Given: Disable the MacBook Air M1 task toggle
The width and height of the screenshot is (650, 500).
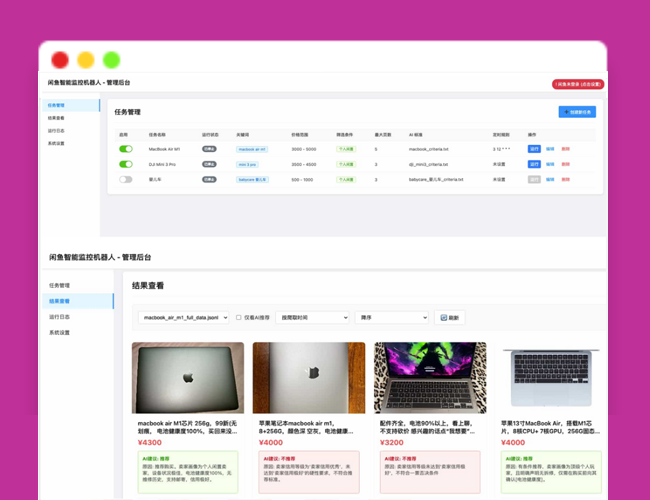Looking at the screenshot, I should click(x=126, y=149).
